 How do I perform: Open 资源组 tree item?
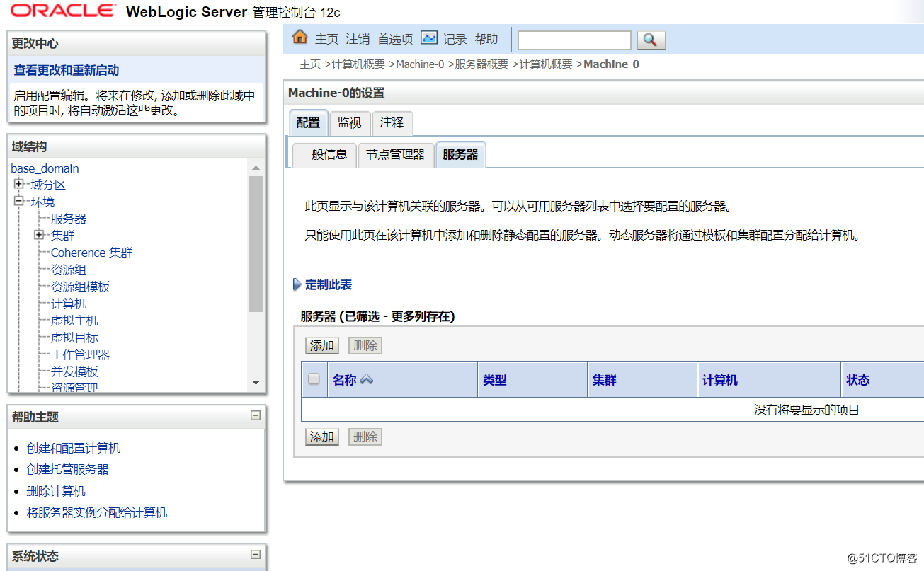coord(69,270)
